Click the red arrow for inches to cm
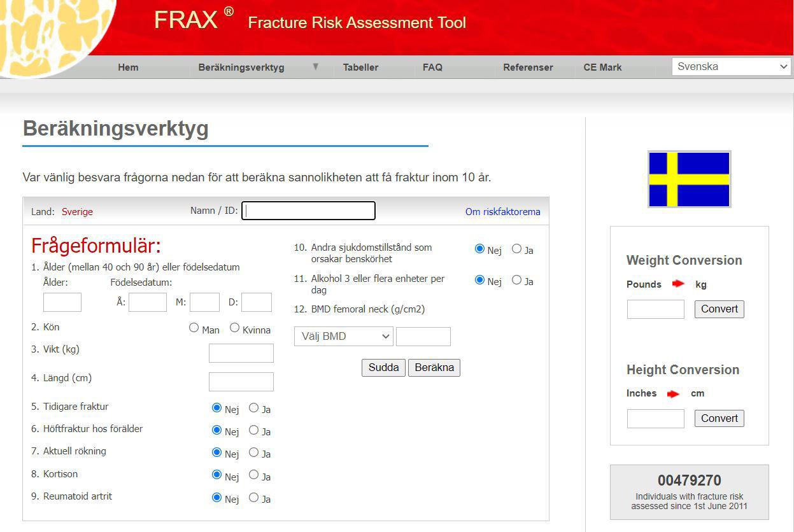794x532 pixels. pyautogui.click(x=673, y=394)
